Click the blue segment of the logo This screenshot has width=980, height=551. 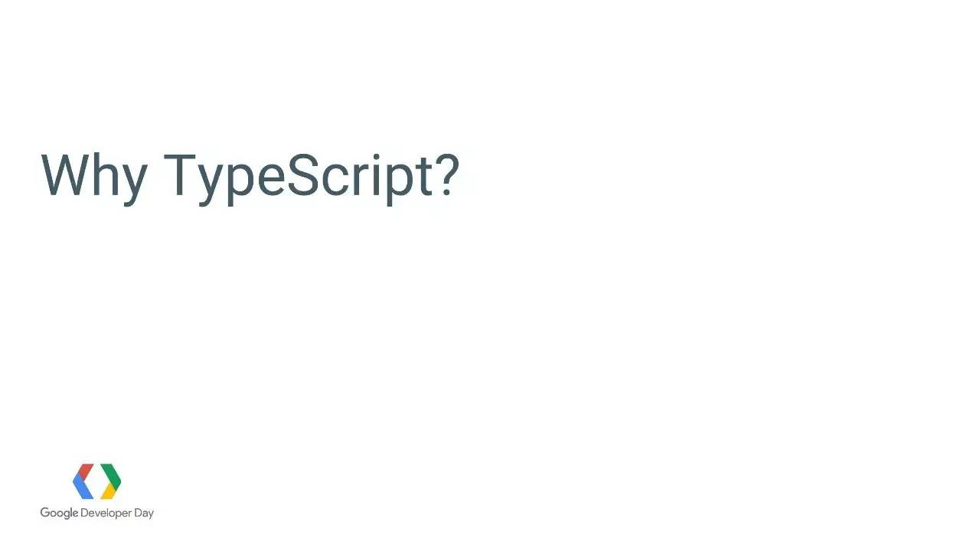82,488
